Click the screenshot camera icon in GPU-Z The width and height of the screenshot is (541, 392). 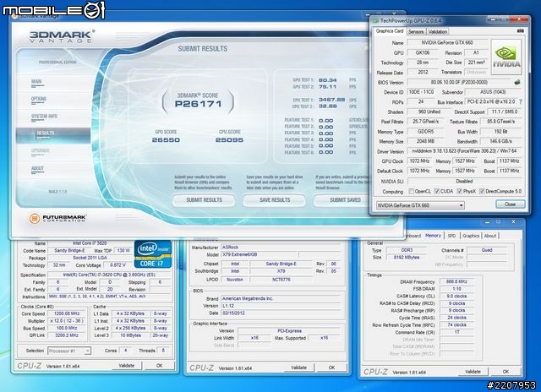(521, 31)
